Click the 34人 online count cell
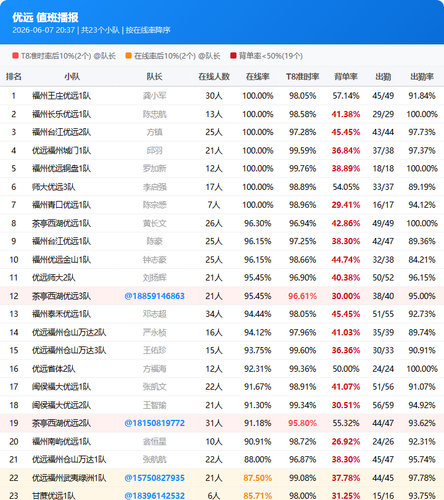The image size is (444, 500). 214,314
